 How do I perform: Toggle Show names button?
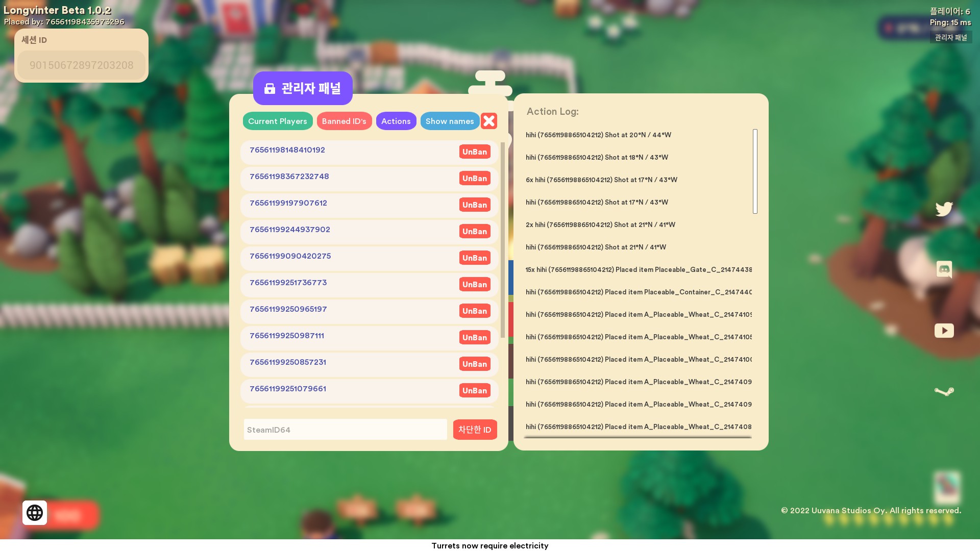click(x=449, y=121)
